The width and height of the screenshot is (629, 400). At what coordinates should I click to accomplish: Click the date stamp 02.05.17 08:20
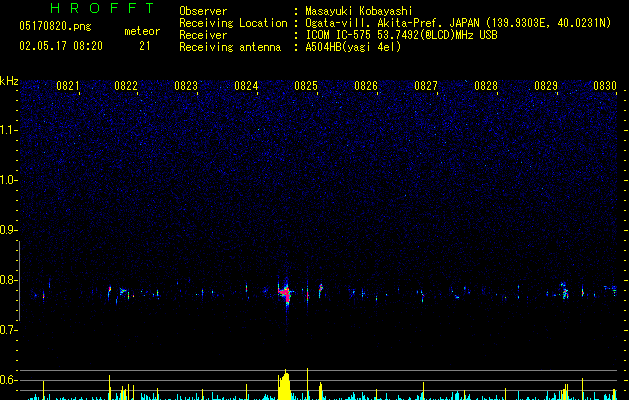pyautogui.click(x=61, y=46)
